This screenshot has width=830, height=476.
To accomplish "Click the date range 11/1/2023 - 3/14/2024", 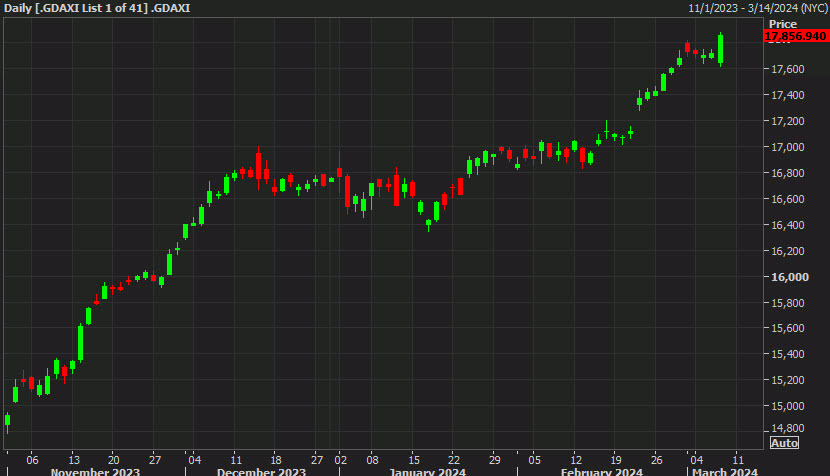I will [x=757, y=8].
